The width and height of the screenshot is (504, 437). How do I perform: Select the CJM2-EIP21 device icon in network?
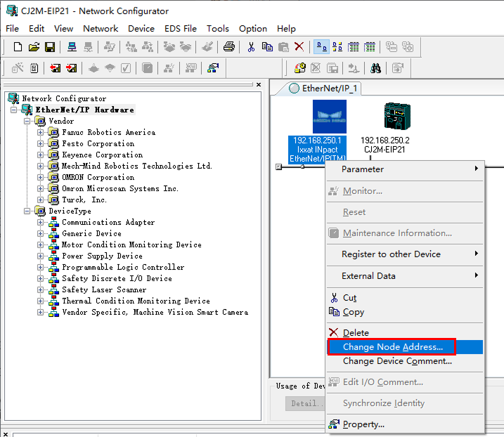click(396, 117)
